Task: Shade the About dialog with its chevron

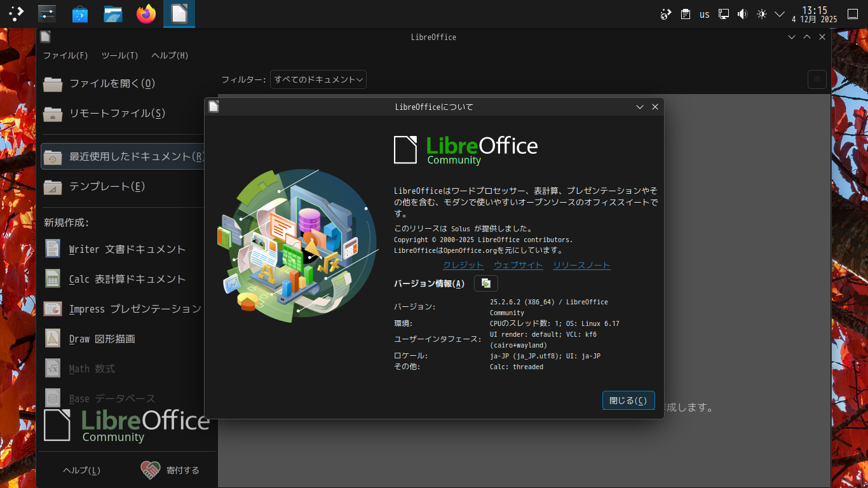Action: 639,107
